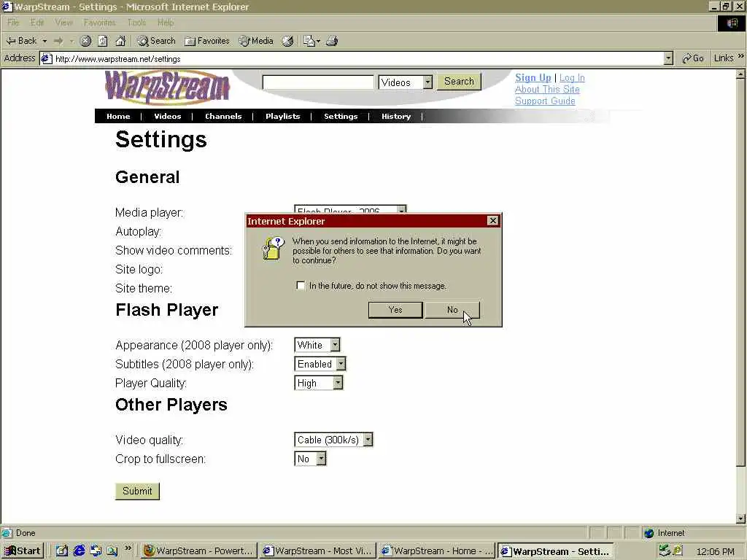
Task: Open the Crop to fullscreen dropdown
Action: [x=310, y=459]
